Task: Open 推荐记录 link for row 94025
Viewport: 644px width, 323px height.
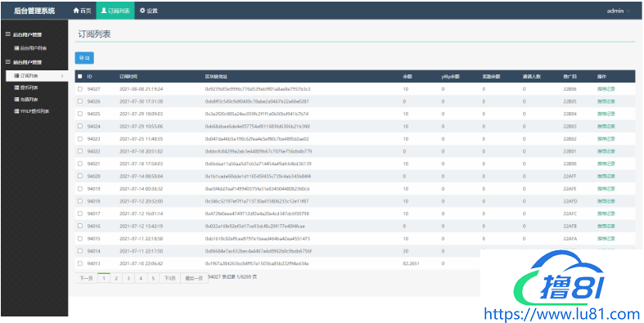Action: (x=606, y=114)
